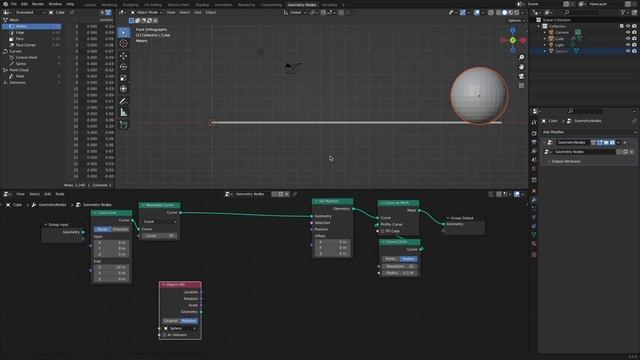Select Face Corner domain in spreadsheet
Screen dimensions: 640x360
[x=26, y=45]
